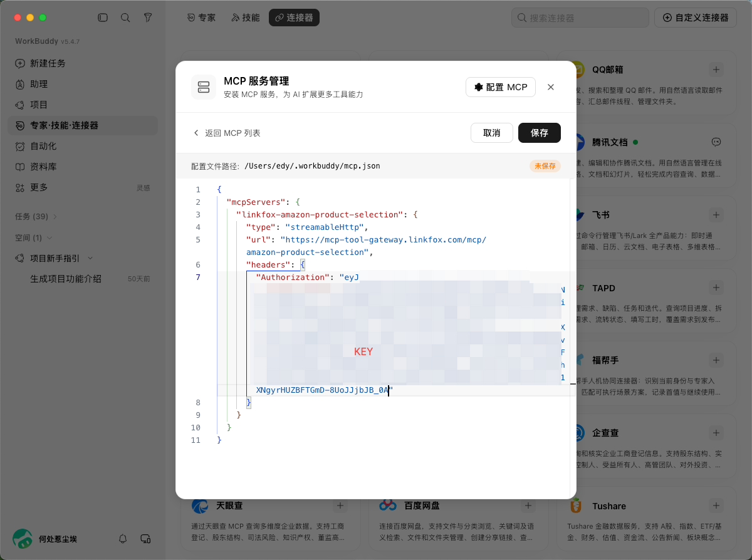Switch to the 技能 tab
Image resolution: width=752 pixels, height=560 pixels.
click(x=245, y=18)
